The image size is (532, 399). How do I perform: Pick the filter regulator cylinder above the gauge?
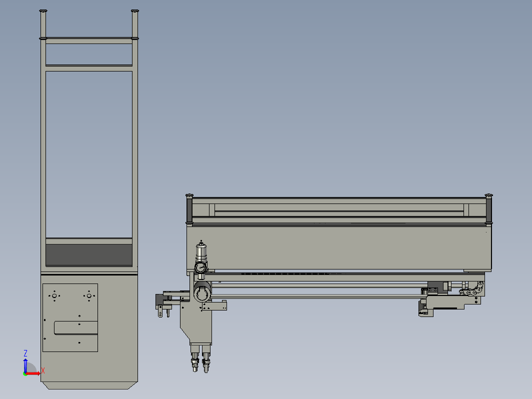coord(201,252)
